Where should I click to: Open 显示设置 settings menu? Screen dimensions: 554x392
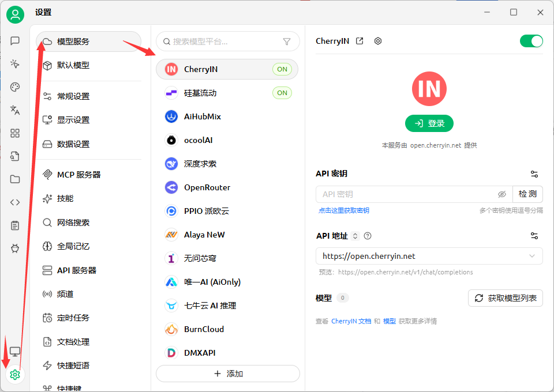[x=88, y=120]
